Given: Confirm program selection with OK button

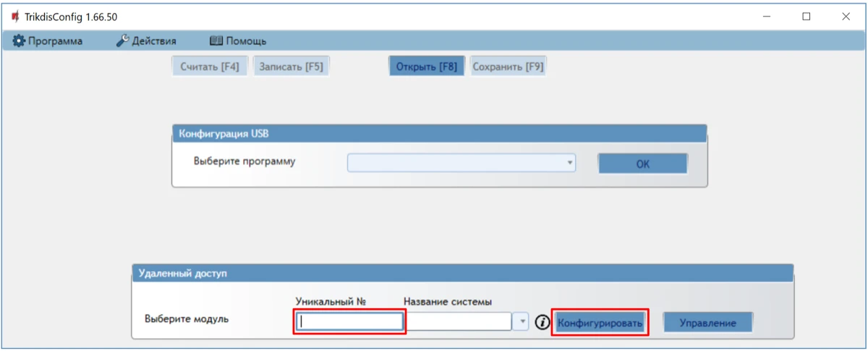Looking at the screenshot, I should click(642, 164).
